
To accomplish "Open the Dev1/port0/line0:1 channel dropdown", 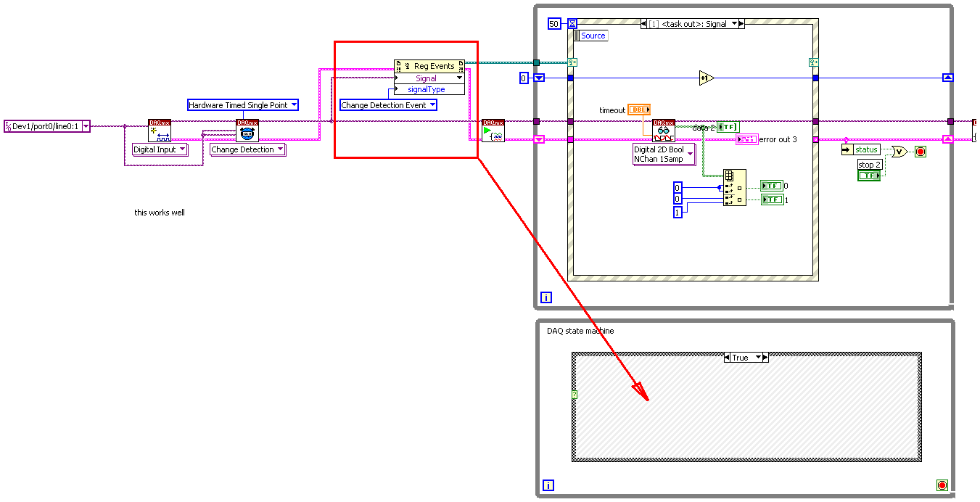I will (x=86, y=126).
